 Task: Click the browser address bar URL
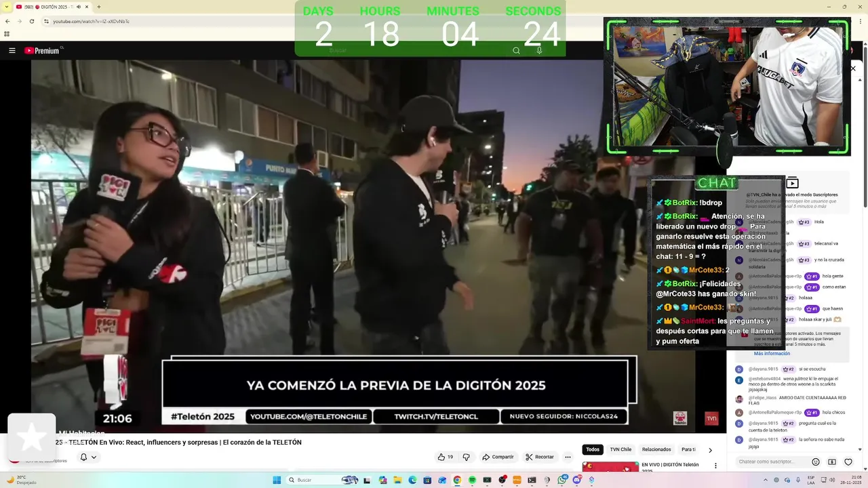[91, 21]
